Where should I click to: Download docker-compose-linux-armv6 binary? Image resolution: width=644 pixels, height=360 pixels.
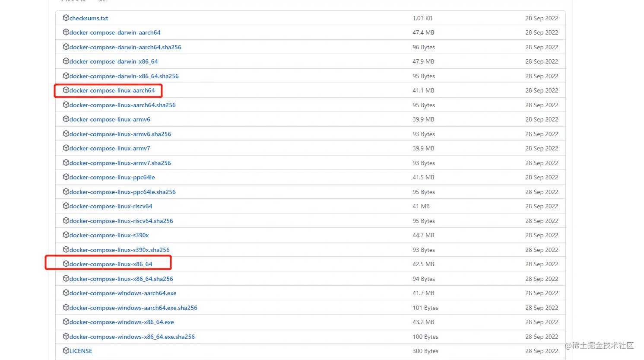coord(110,119)
